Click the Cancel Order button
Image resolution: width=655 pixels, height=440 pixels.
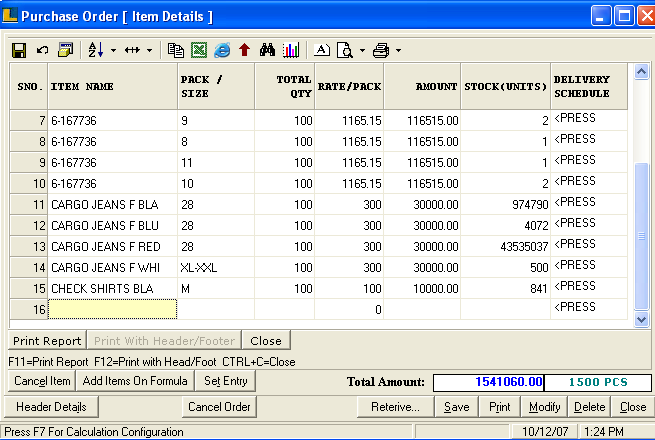point(219,407)
